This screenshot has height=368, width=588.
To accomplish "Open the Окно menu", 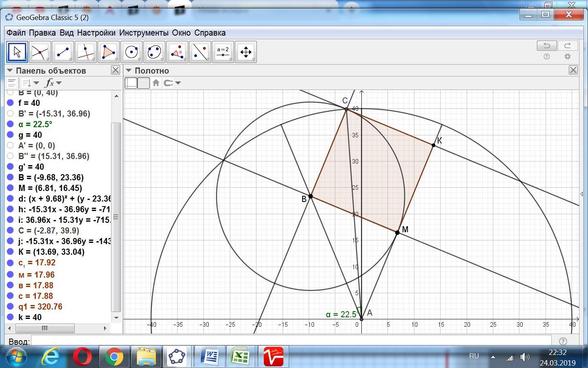I will click(181, 33).
